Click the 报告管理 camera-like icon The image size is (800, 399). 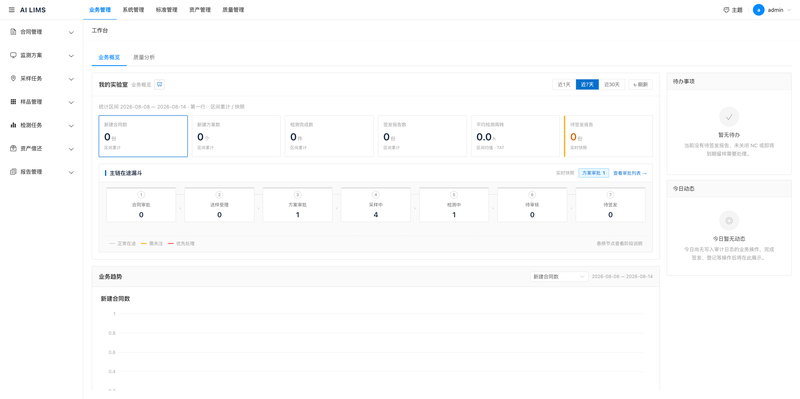pos(13,172)
